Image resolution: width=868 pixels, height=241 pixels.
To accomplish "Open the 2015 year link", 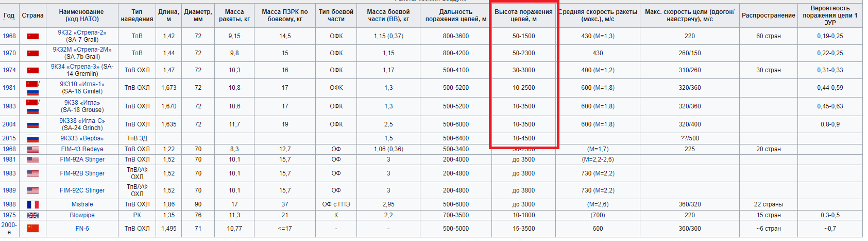I will pos(9,138).
